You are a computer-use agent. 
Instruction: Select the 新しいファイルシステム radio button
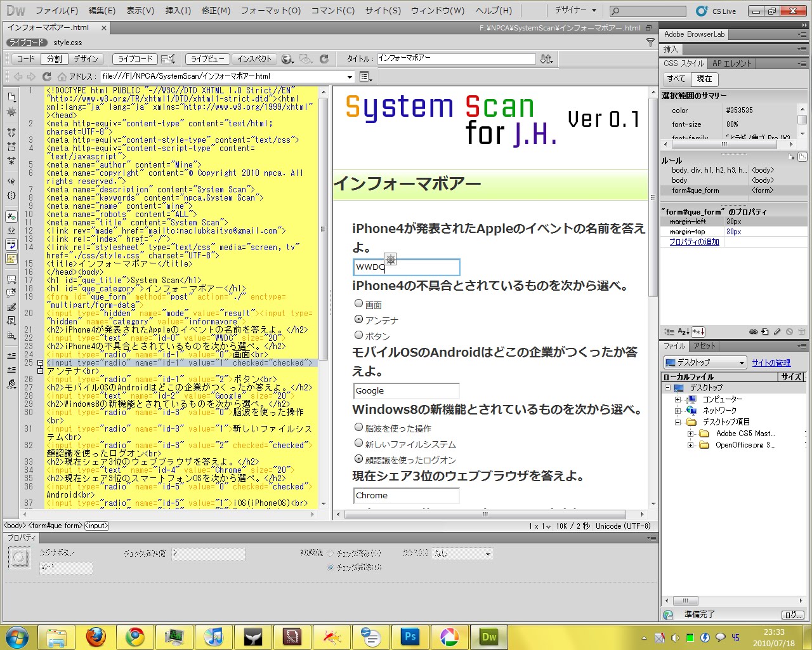click(x=358, y=443)
